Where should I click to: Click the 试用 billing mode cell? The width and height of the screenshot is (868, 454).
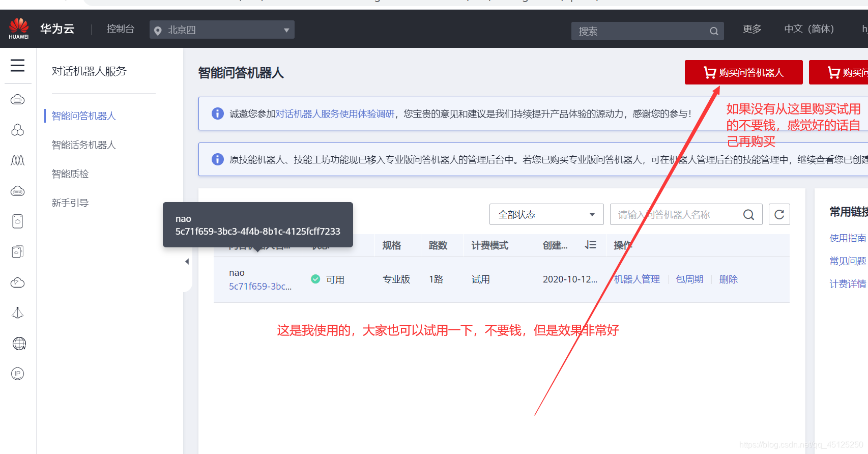coord(480,279)
